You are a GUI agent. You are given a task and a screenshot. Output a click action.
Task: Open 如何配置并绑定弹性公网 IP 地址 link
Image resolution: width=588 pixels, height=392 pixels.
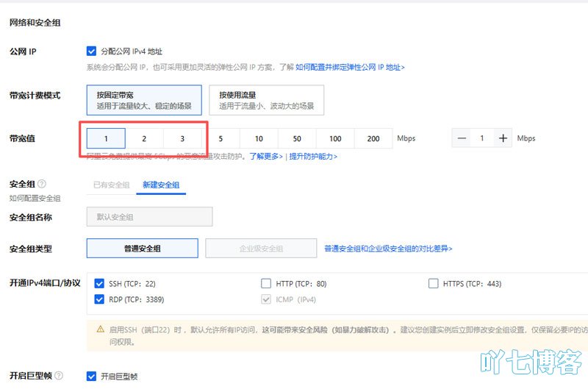(350, 67)
